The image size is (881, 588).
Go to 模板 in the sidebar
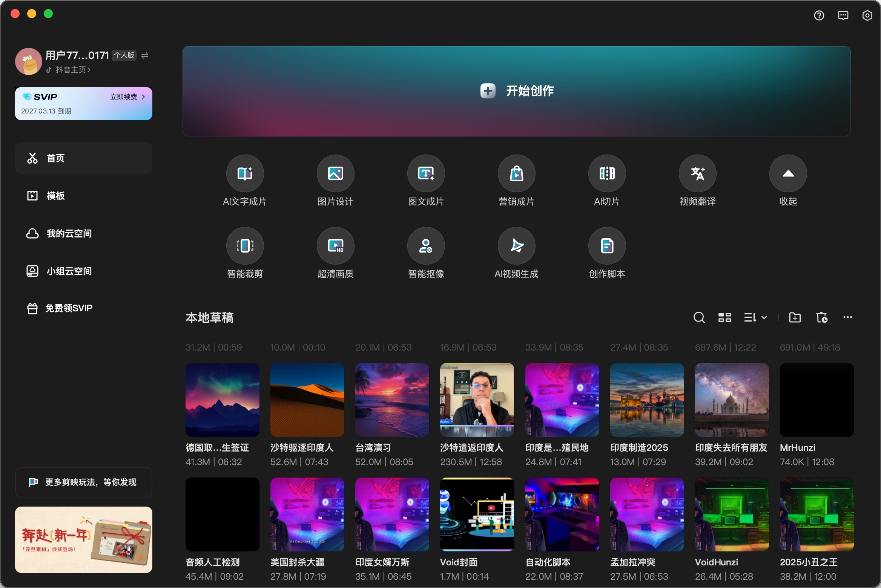(56, 196)
